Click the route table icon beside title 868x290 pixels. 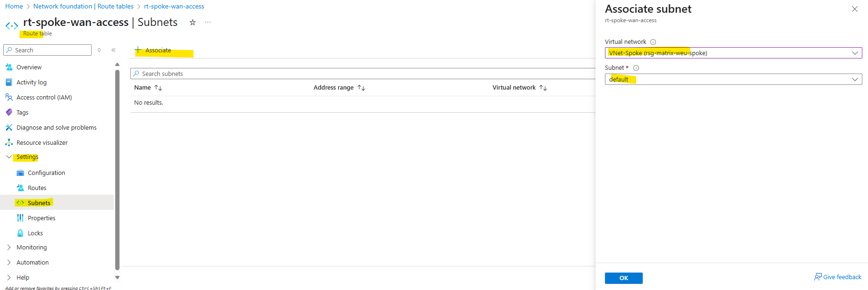12,25
